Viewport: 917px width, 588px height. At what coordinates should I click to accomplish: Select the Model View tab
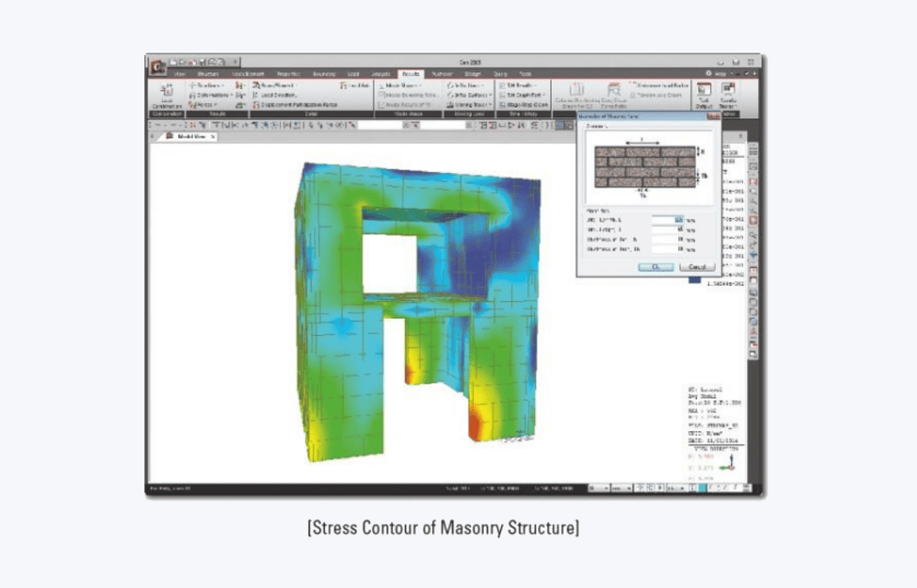pos(191,137)
